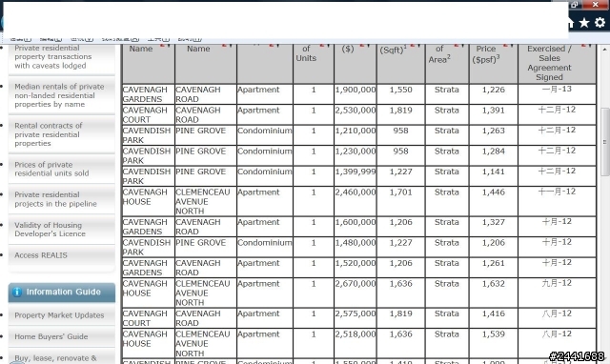Screen dimensions: 610x364
Task: Click the Exercised / Sales Agreement Signed column header
Action: (x=557, y=63)
